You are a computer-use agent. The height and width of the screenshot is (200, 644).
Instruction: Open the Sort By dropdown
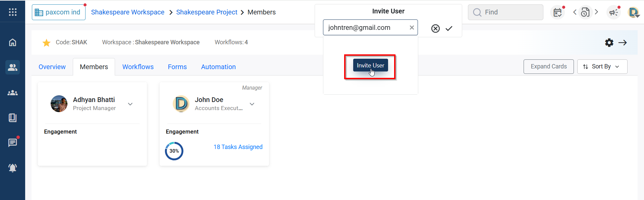[x=602, y=66]
